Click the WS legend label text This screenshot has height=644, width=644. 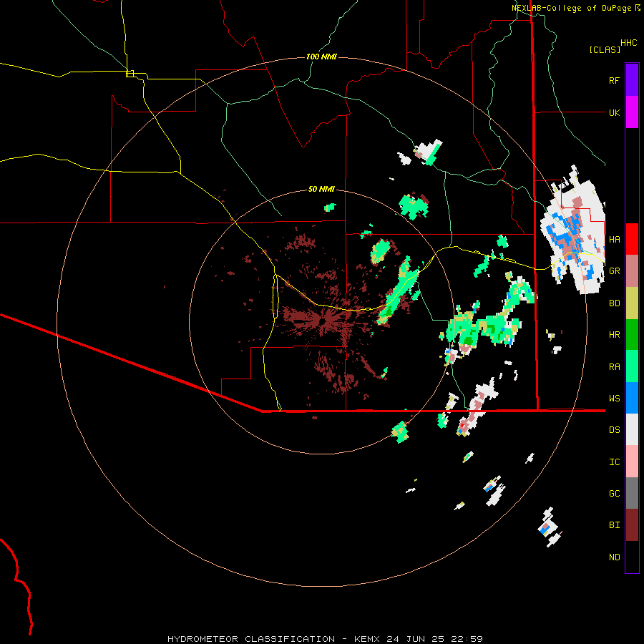(615, 399)
